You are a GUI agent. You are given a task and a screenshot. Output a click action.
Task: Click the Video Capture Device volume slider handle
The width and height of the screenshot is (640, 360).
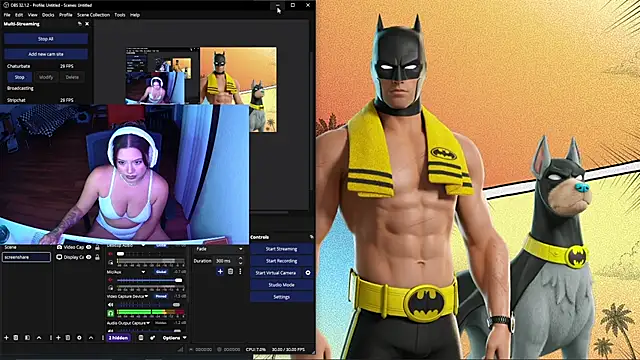tap(176, 304)
